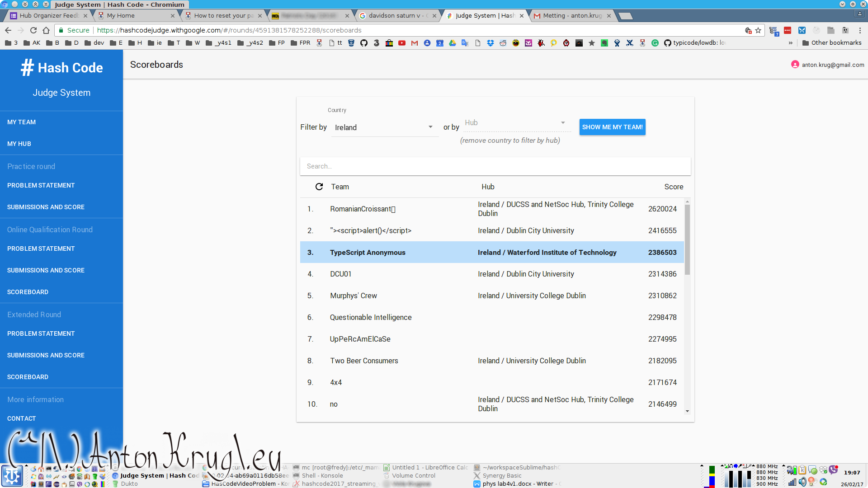The image size is (868, 488).
Task: Switch to How to reset your password tab
Action: 223,15
